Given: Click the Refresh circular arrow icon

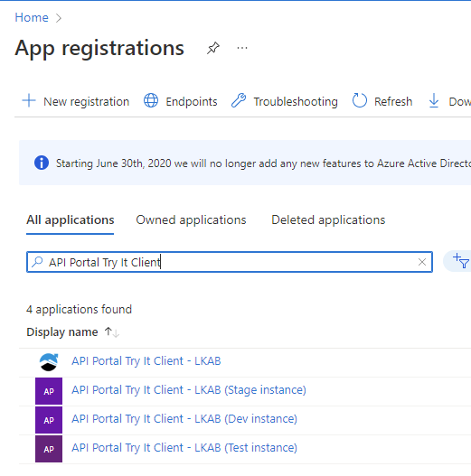Looking at the screenshot, I should point(360,100).
